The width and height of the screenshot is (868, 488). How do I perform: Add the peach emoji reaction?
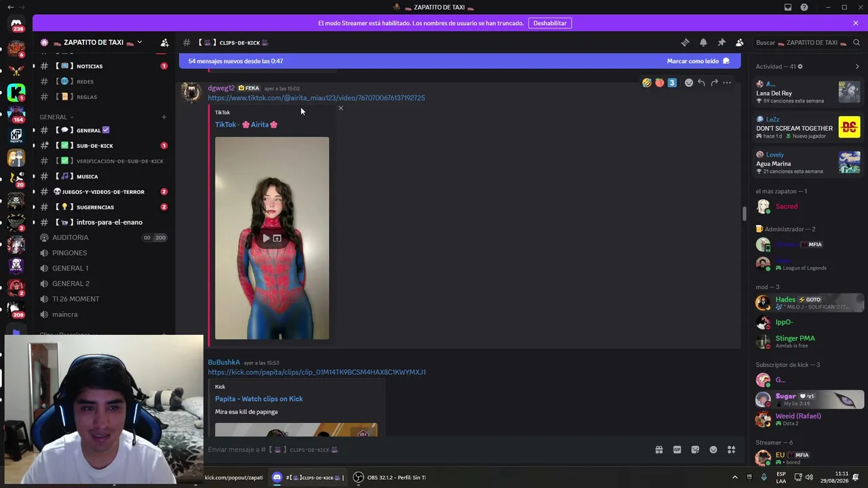pyautogui.click(x=659, y=83)
